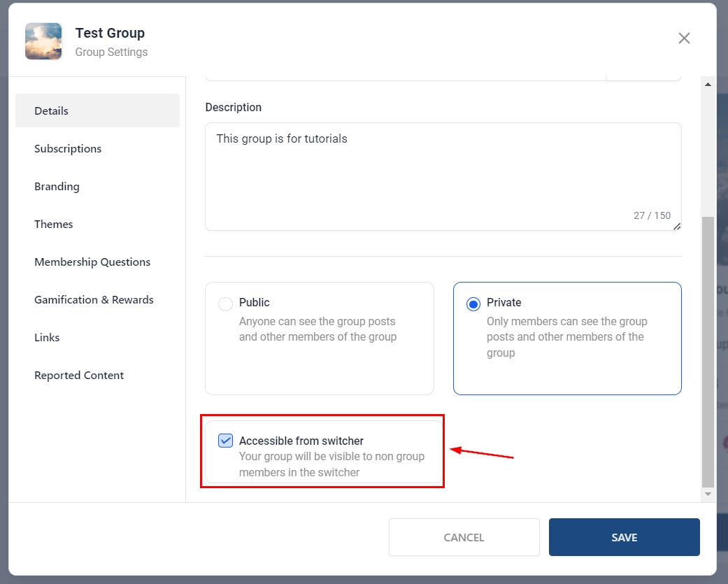The image size is (728, 584).
Task: Go to the Themes section
Action: pos(54,224)
